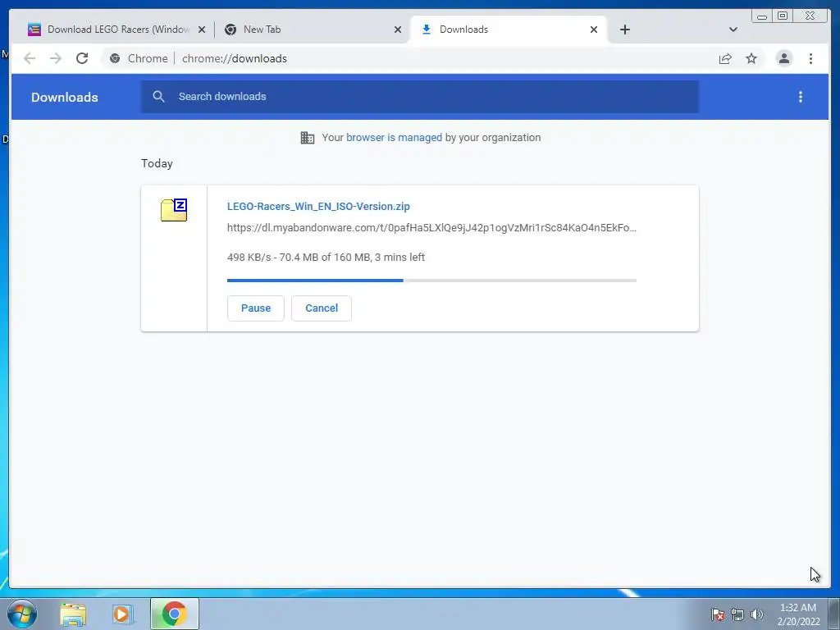Close the New Tab tab
Image resolution: width=840 pixels, height=630 pixels.
click(x=398, y=30)
